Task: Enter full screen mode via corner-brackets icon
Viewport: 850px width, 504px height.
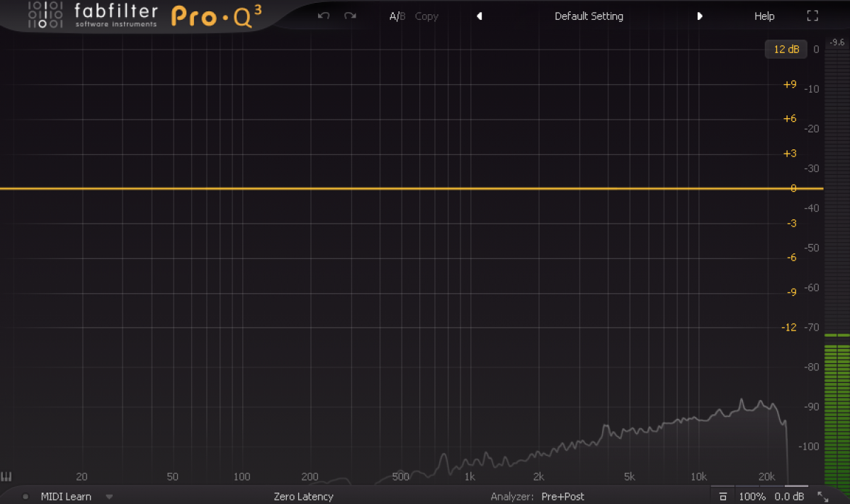Action: click(812, 16)
